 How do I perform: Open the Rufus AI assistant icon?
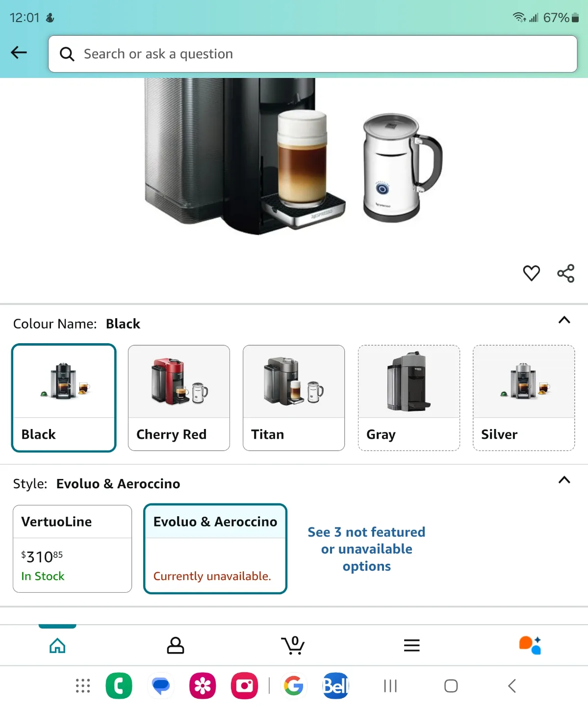click(530, 645)
